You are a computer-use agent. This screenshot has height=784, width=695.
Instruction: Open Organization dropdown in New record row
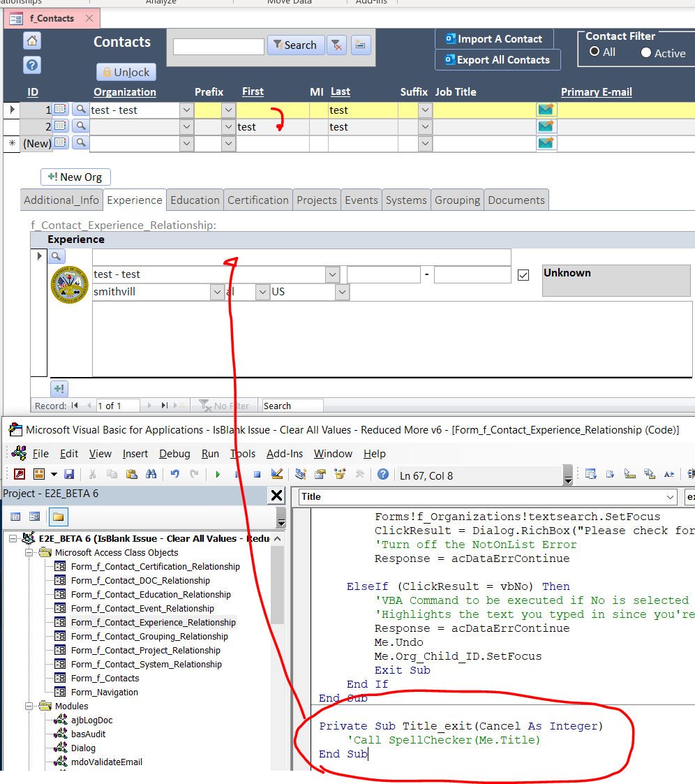[186, 144]
